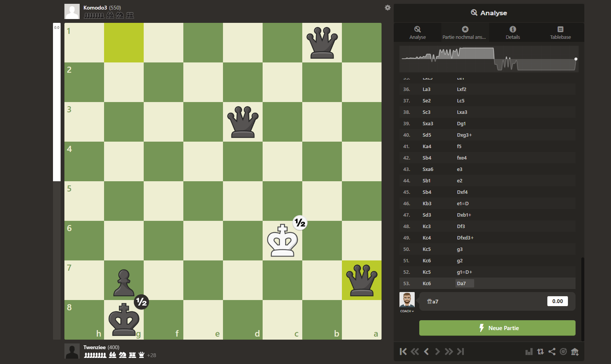Select move 36 La3 in list
This screenshot has height=364, width=611.
click(x=426, y=89)
